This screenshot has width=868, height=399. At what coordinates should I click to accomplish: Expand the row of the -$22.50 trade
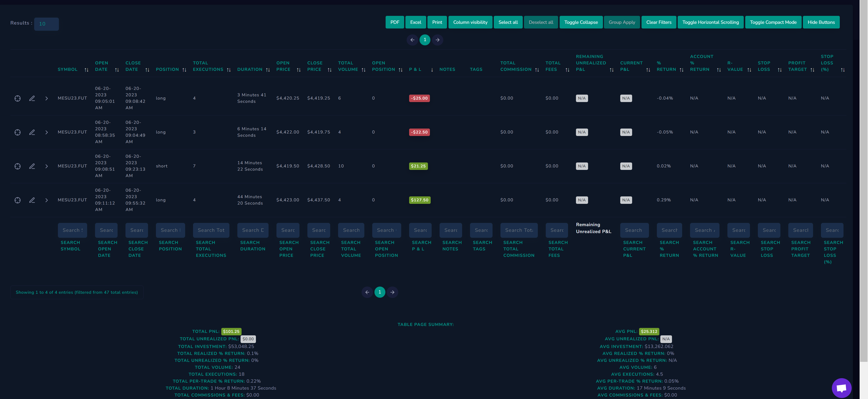pyautogui.click(x=47, y=132)
